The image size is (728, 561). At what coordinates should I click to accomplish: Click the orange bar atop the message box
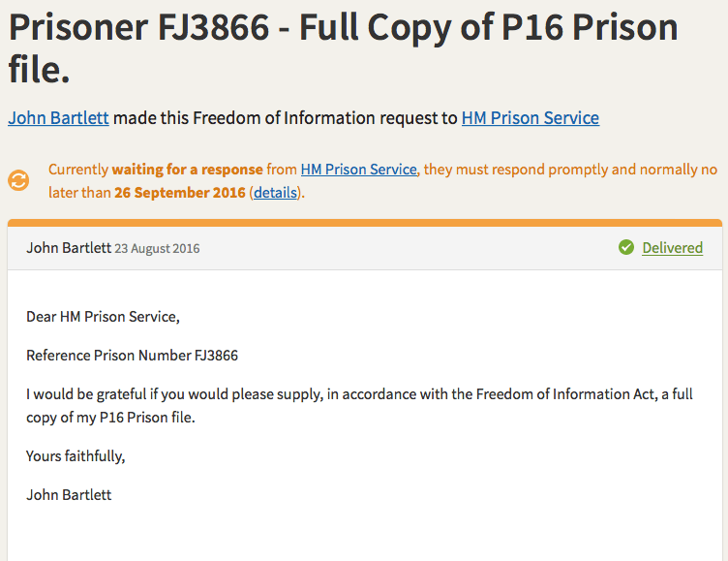(x=364, y=223)
